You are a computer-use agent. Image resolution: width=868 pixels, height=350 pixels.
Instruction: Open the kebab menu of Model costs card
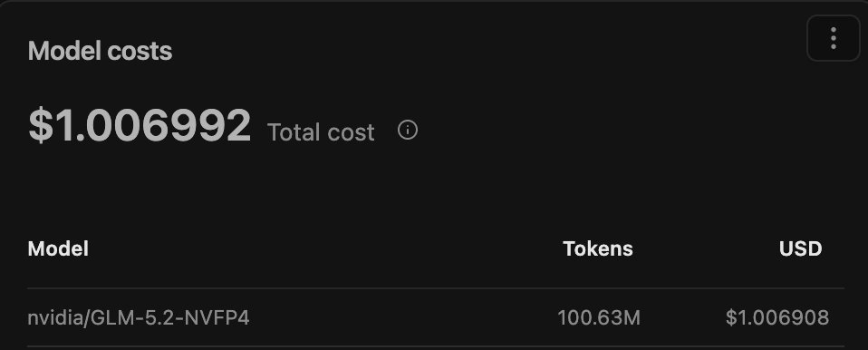(834, 38)
